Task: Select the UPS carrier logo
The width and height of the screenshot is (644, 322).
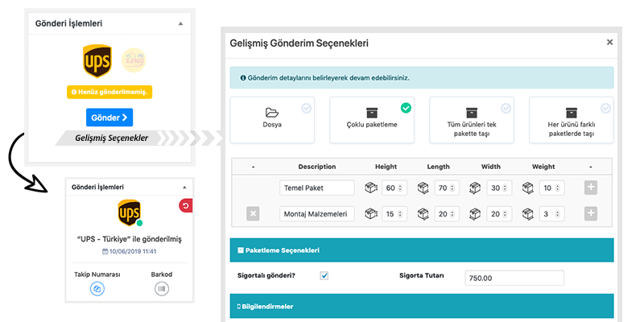Action: coord(97,61)
